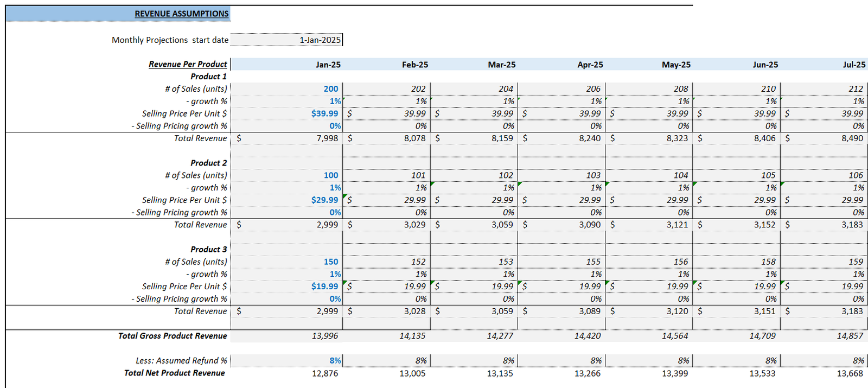Click the REVENUE ASSUMPTIONS header cell
868x388 pixels.
coord(181,14)
